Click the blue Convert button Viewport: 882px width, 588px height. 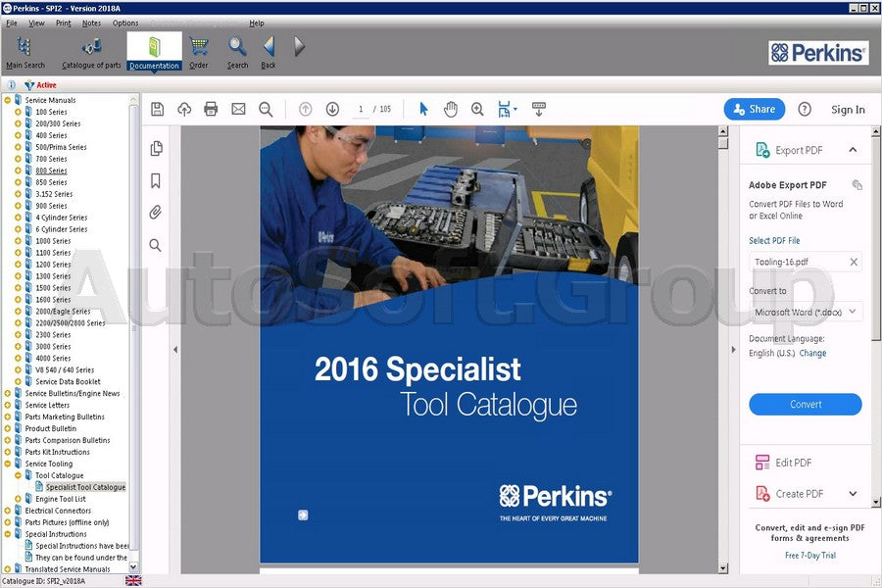(x=805, y=404)
